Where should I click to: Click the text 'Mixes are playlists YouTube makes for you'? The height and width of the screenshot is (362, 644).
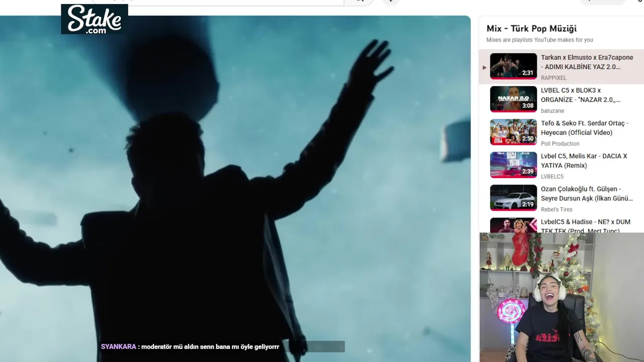[539, 40]
